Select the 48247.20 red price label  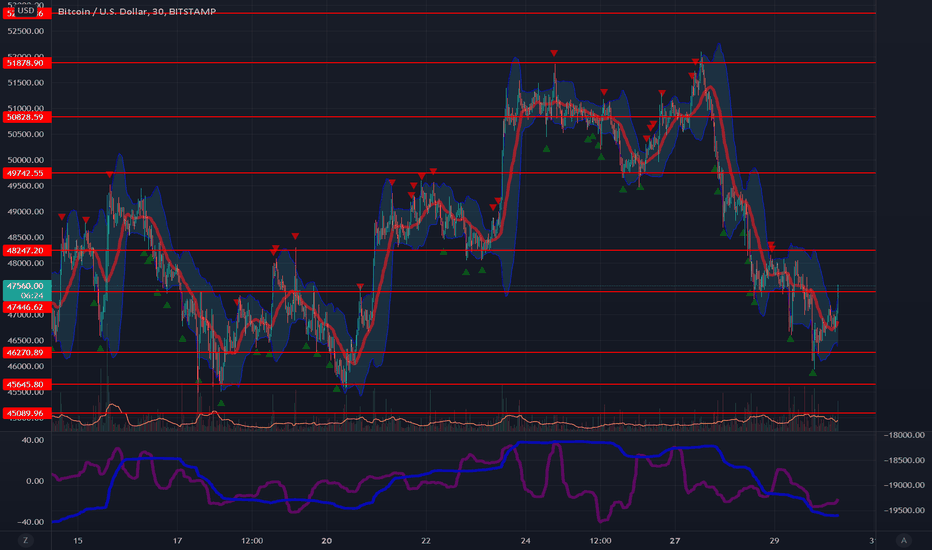pyautogui.click(x=26, y=250)
